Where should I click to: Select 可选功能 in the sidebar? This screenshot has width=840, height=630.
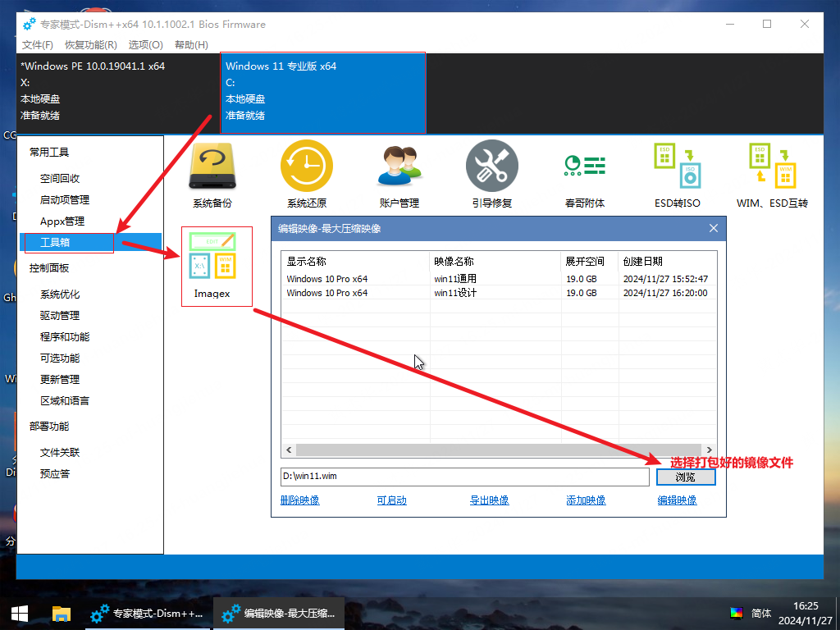tap(59, 358)
